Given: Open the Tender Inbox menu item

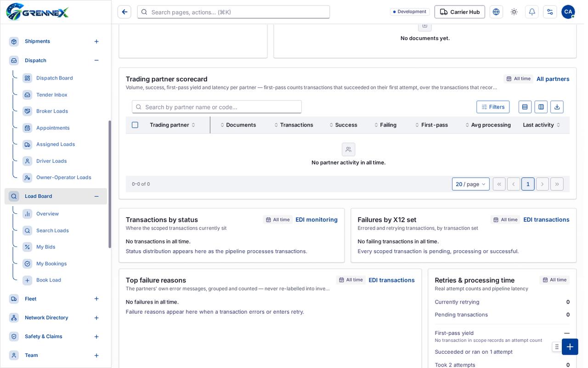Looking at the screenshot, I should [52, 95].
